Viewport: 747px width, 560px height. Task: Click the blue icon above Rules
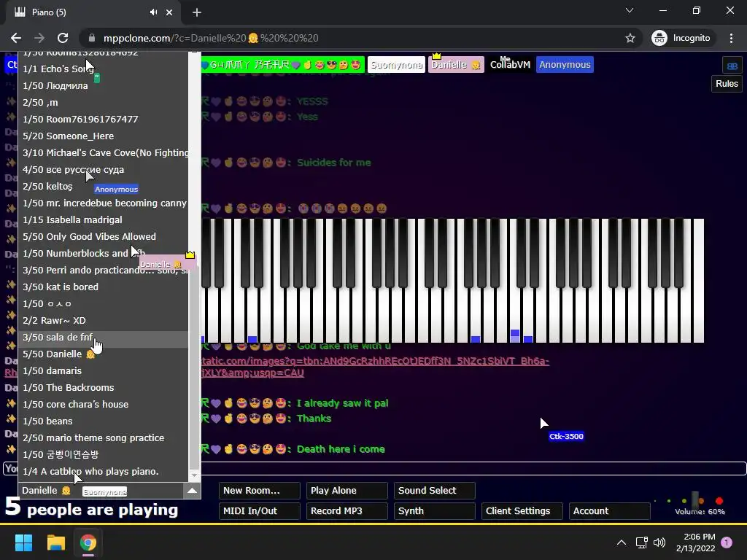coord(732,66)
